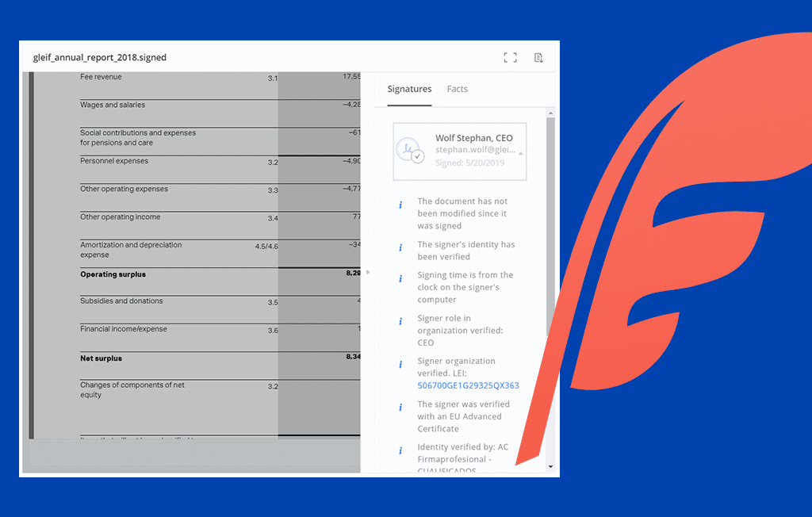812x517 pixels.
Task: Select the Signatures tab
Action: pos(409,89)
